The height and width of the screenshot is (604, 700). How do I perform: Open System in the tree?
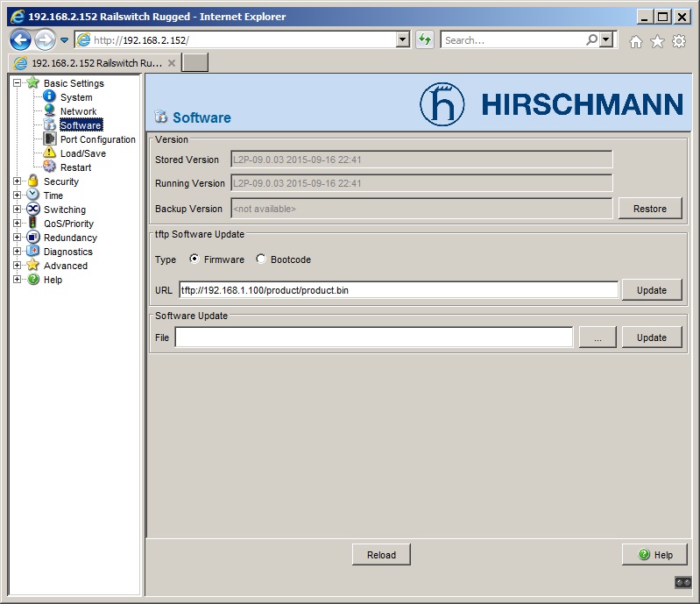coord(76,97)
